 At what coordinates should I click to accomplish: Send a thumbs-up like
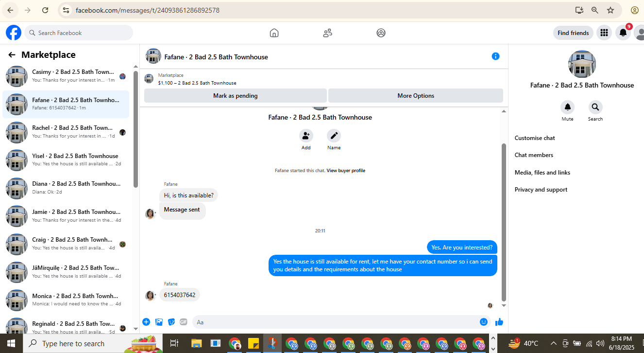tap(499, 322)
